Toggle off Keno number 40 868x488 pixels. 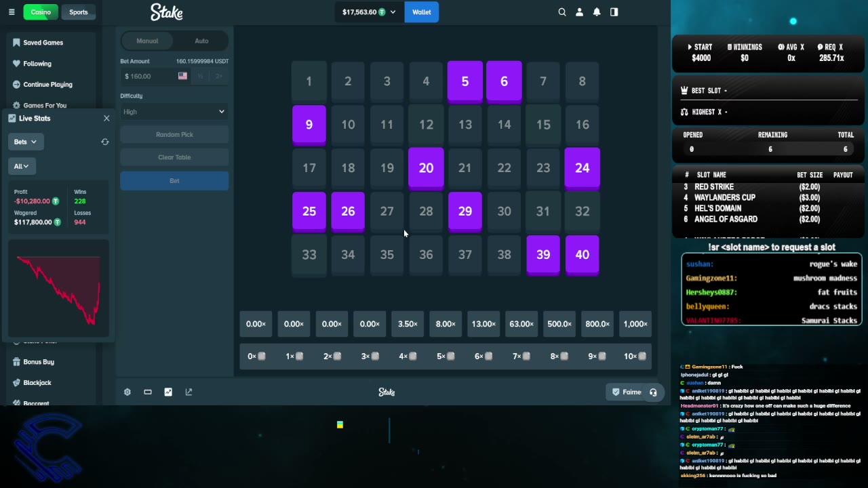[x=583, y=256]
